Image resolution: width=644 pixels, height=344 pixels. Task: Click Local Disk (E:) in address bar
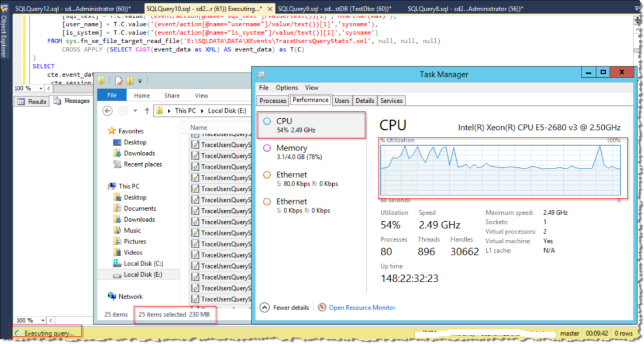click(227, 111)
